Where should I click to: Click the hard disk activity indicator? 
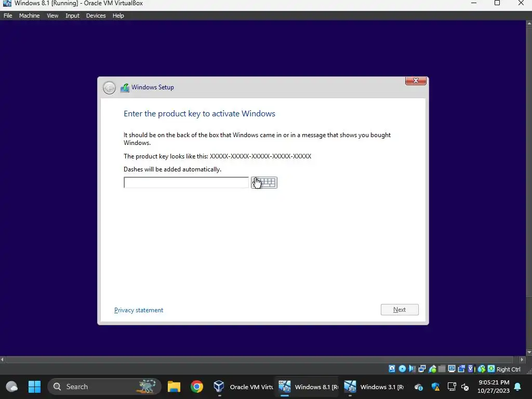(392, 369)
